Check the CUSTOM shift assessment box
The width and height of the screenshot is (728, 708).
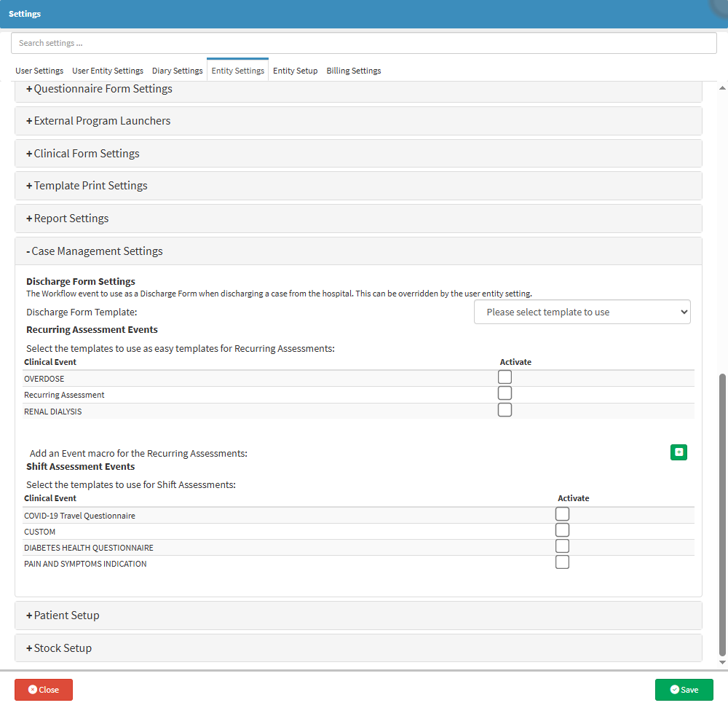tap(562, 530)
